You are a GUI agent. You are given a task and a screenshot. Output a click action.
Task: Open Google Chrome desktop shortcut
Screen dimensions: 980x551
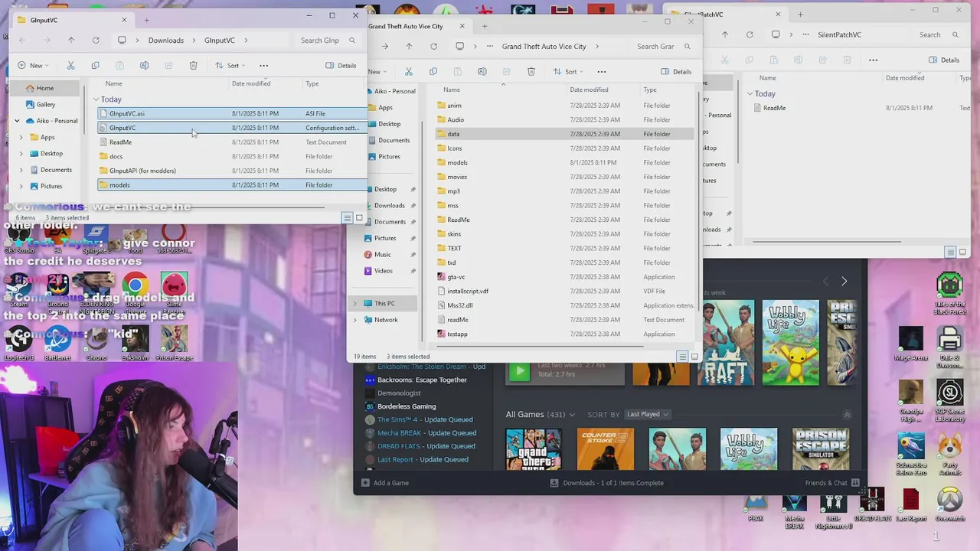(x=135, y=292)
